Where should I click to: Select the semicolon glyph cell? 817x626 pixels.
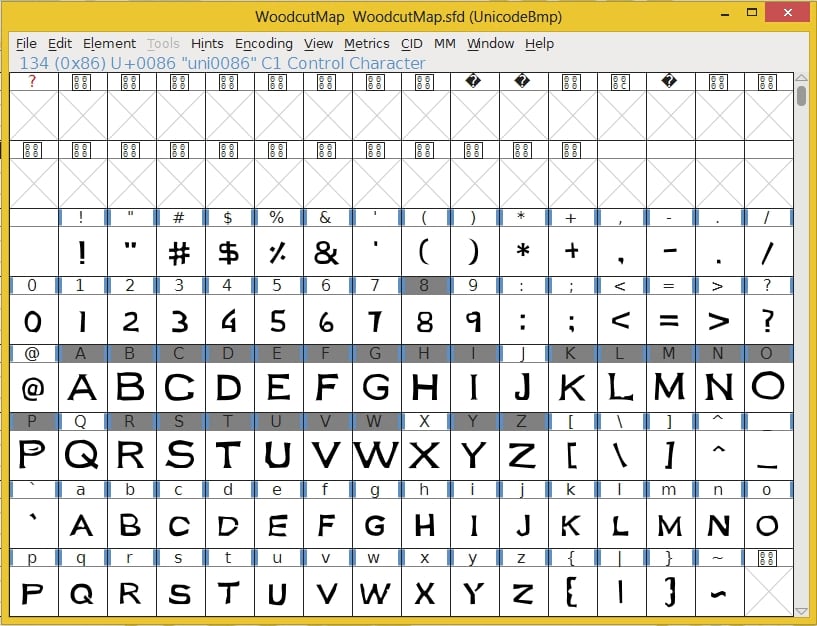(x=573, y=320)
